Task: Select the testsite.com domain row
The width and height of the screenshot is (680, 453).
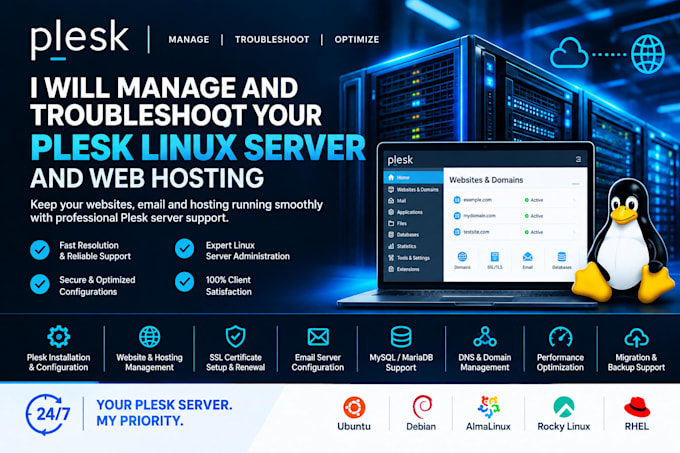Action: [x=515, y=232]
